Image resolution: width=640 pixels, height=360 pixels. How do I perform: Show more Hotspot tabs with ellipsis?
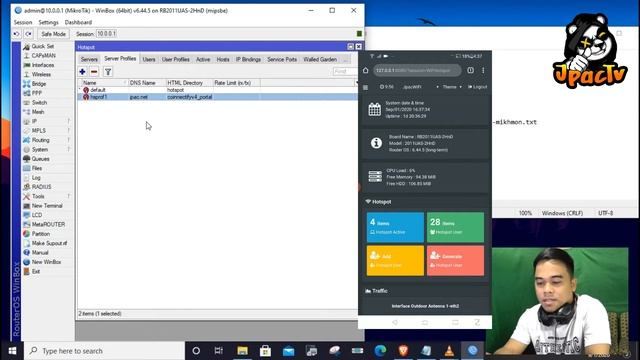pos(346,60)
